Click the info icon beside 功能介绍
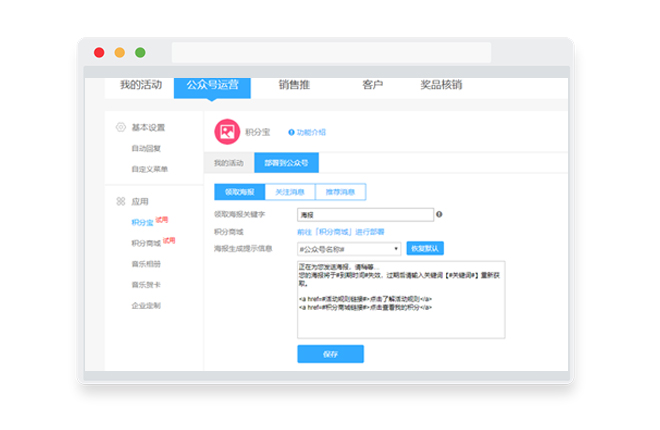 [x=291, y=133]
